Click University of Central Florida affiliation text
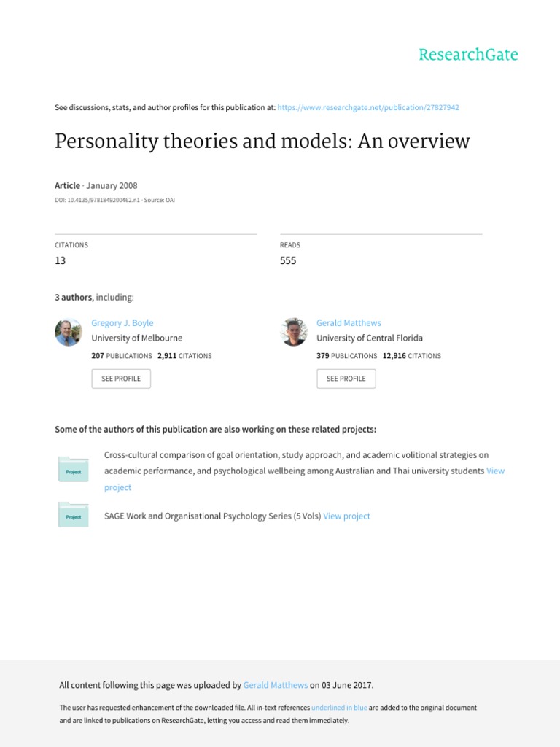The width and height of the screenshot is (560, 747). [x=370, y=338]
